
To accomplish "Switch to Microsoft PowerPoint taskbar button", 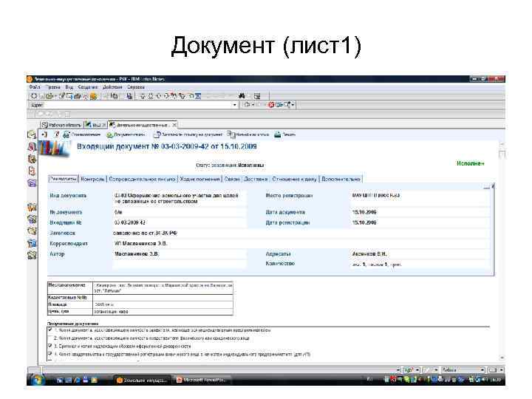I will [x=200, y=381].
